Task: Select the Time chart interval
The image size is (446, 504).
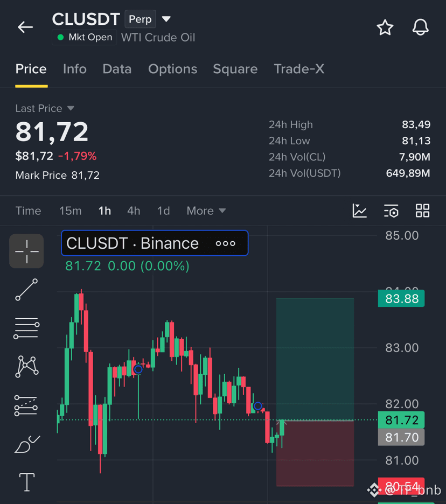Action: 29,211
